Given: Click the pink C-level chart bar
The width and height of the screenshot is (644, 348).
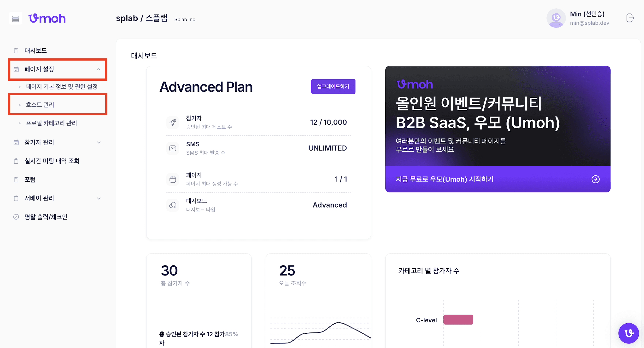Looking at the screenshot, I should point(458,320).
